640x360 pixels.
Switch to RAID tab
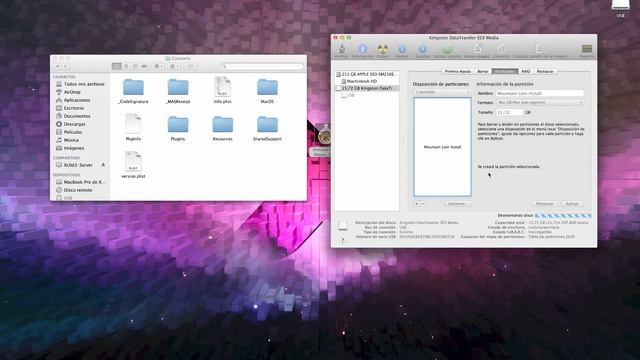pyautogui.click(x=526, y=71)
